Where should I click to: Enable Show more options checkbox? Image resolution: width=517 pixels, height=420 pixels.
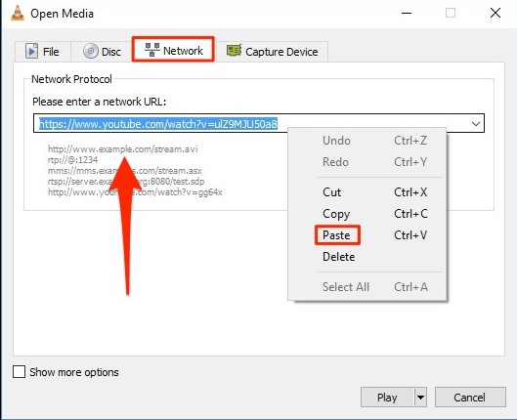(19, 372)
